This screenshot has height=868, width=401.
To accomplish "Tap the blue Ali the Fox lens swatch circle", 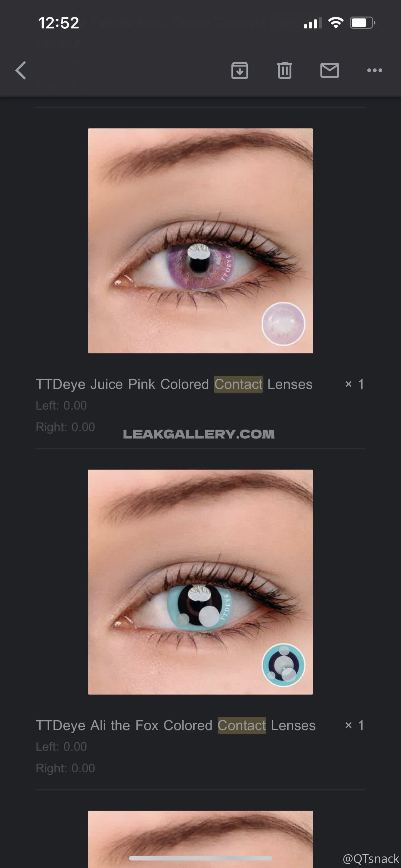I will click(284, 665).
